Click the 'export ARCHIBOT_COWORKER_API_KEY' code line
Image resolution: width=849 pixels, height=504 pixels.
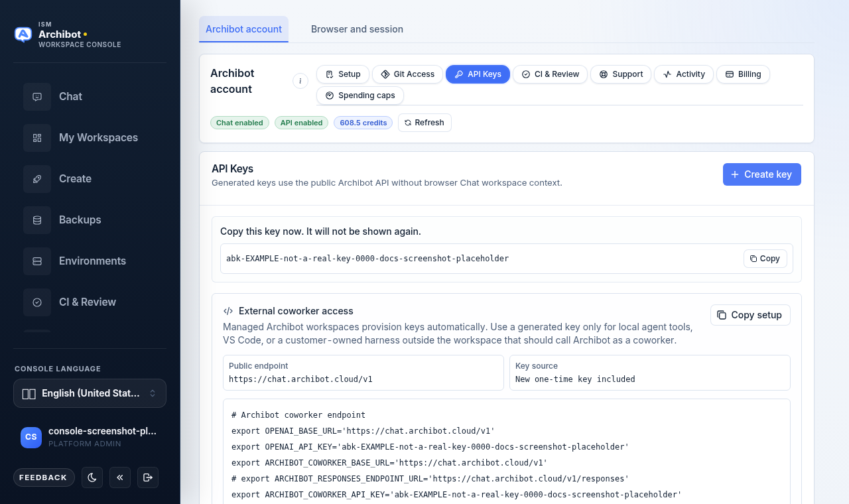point(456,495)
